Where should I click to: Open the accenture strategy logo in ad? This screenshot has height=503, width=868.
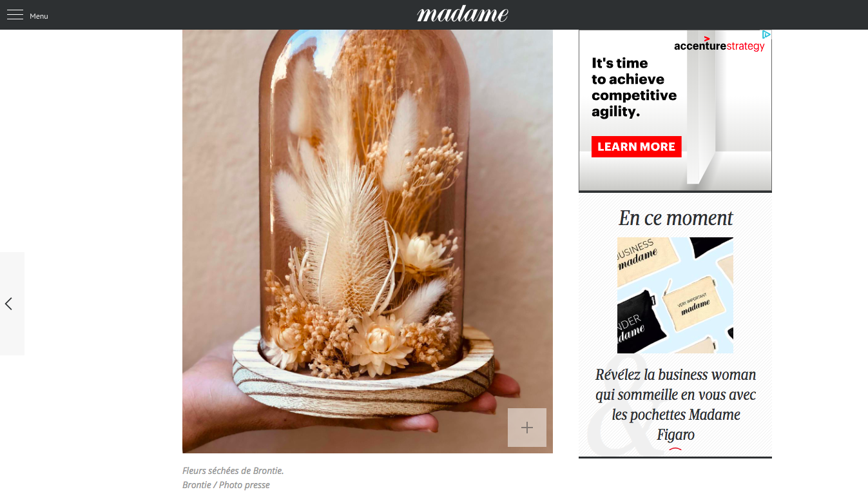coord(719,44)
